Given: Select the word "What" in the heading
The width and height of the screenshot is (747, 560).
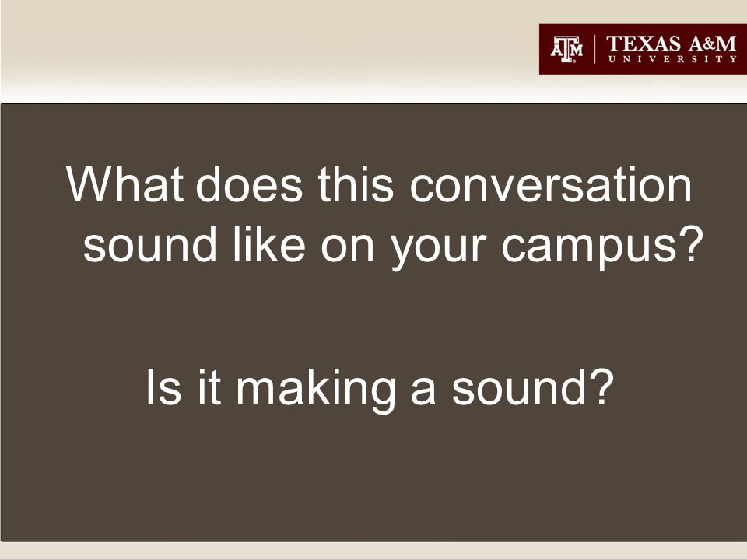Looking at the screenshot, I should (124, 184).
